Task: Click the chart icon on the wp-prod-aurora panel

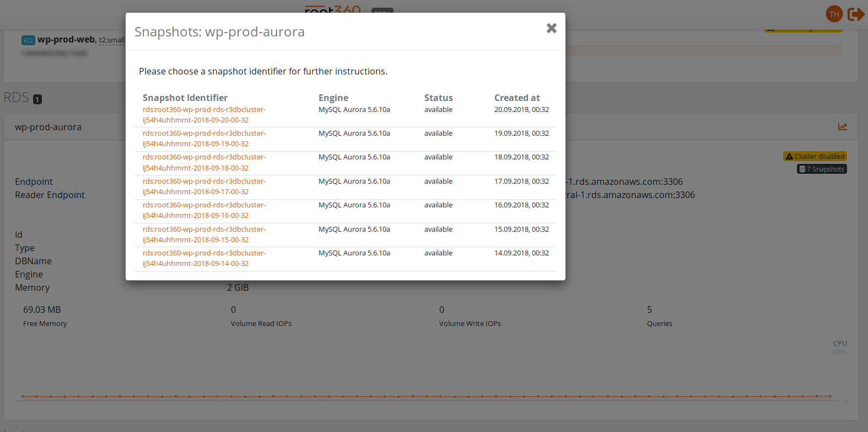Action: coord(843,127)
